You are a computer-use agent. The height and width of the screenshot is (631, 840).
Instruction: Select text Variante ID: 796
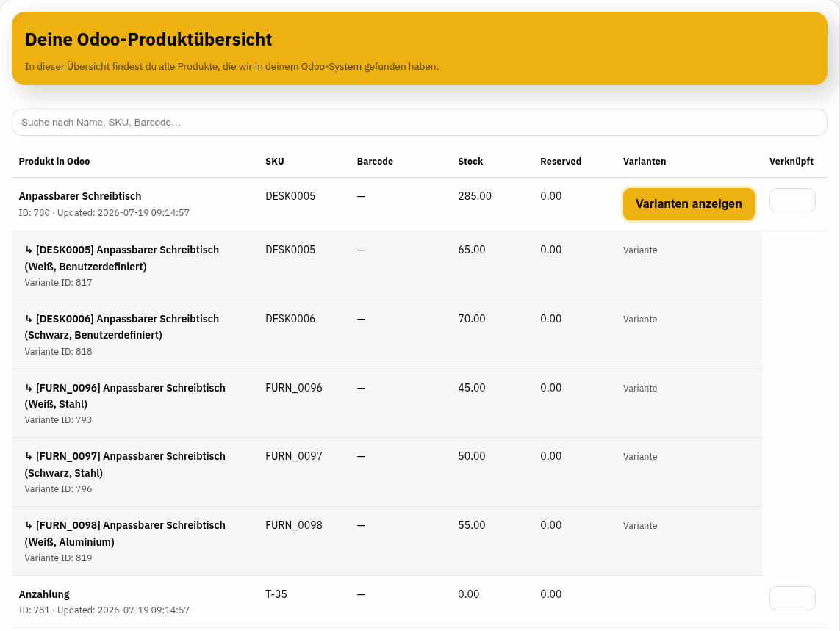point(58,489)
